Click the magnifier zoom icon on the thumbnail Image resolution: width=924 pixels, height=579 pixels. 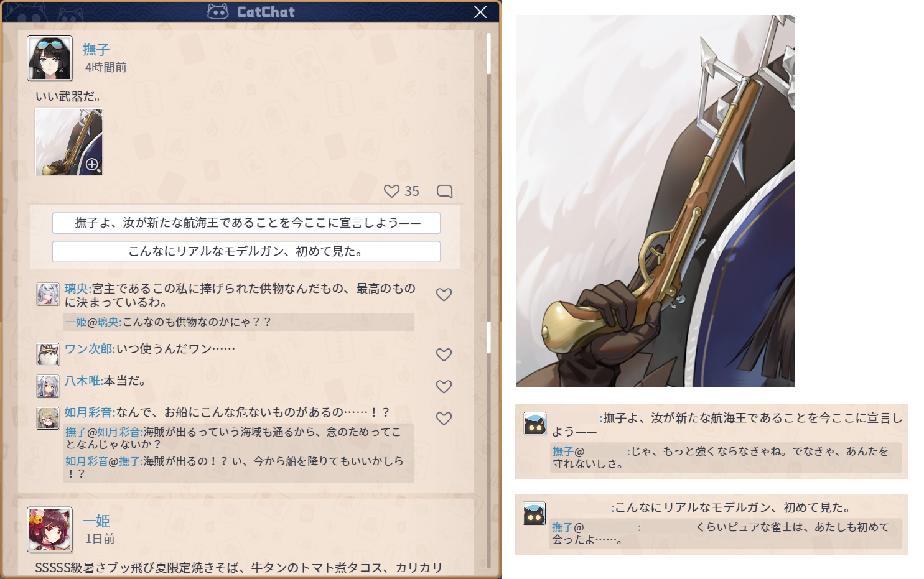tap(93, 165)
